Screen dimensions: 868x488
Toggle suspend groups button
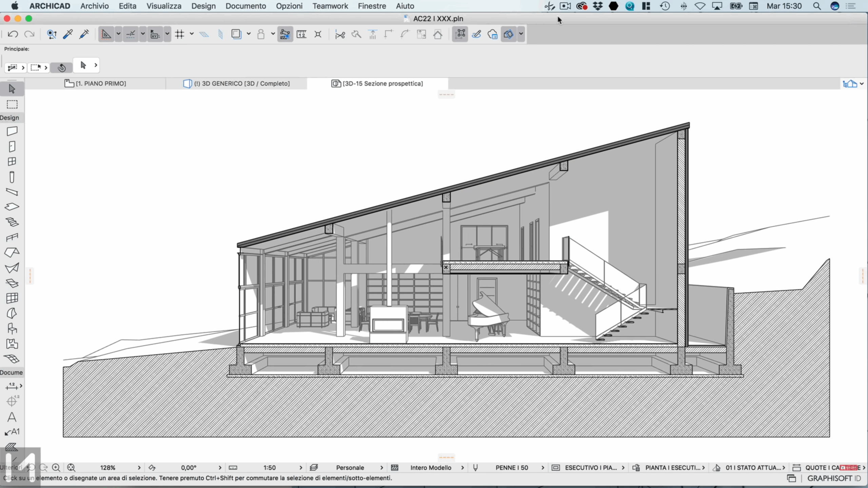pos(460,34)
